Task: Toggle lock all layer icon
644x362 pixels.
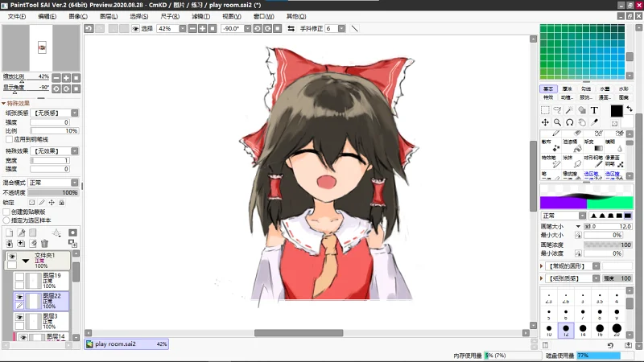Action: tap(62, 203)
